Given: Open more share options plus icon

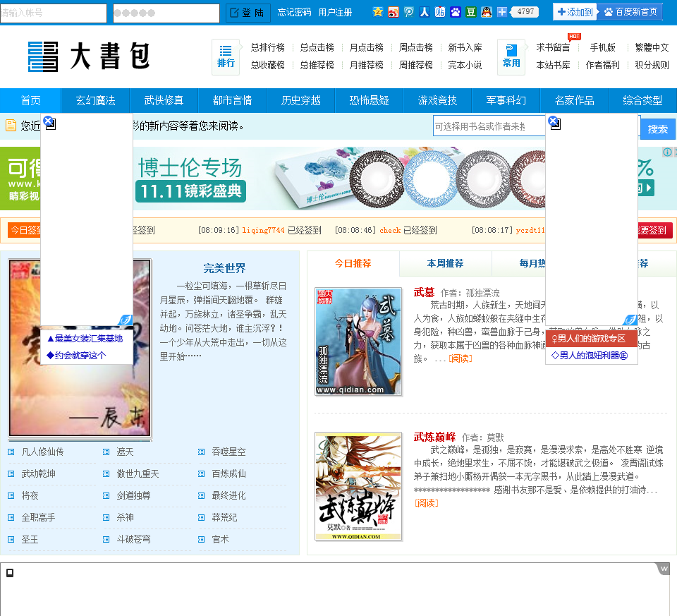Looking at the screenshot, I should pyautogui.click(x=501, y=12).
